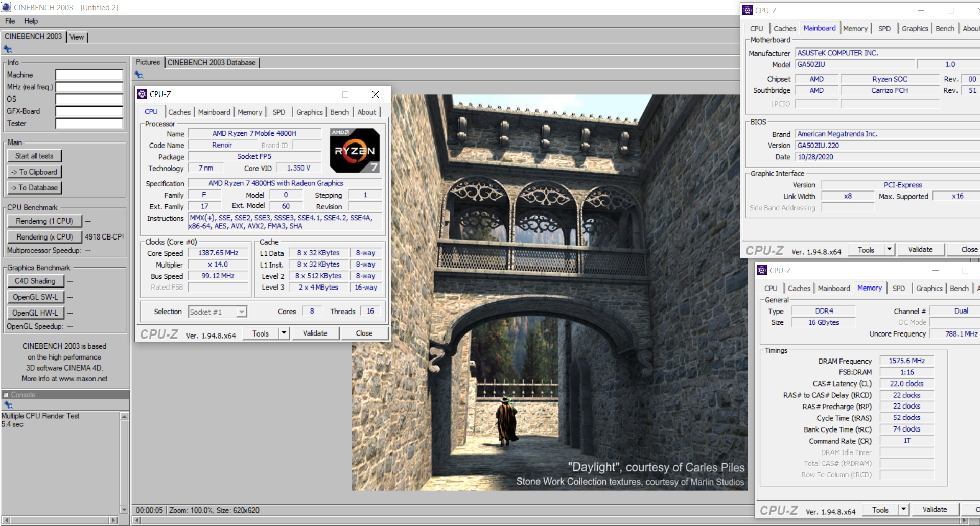Run the C4D Shading benchmark
This screenshot has width=980, height=526.
[x=35, y=281]
